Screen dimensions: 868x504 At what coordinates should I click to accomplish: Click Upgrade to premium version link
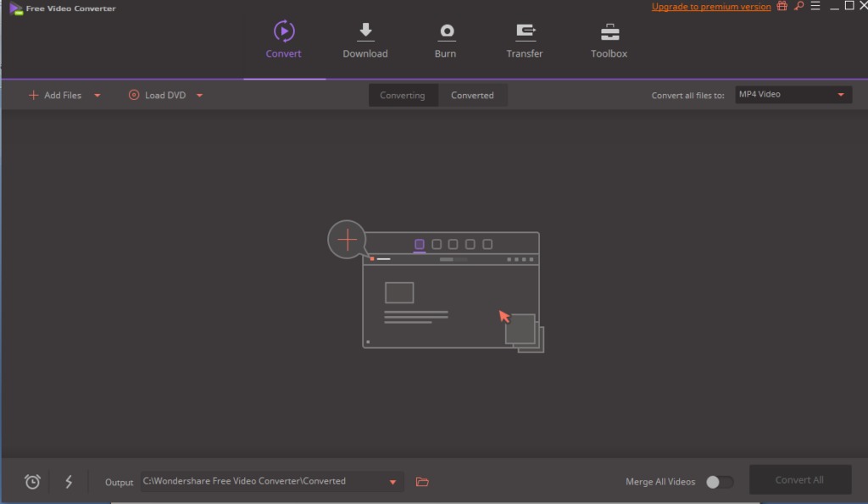[711, 7]
